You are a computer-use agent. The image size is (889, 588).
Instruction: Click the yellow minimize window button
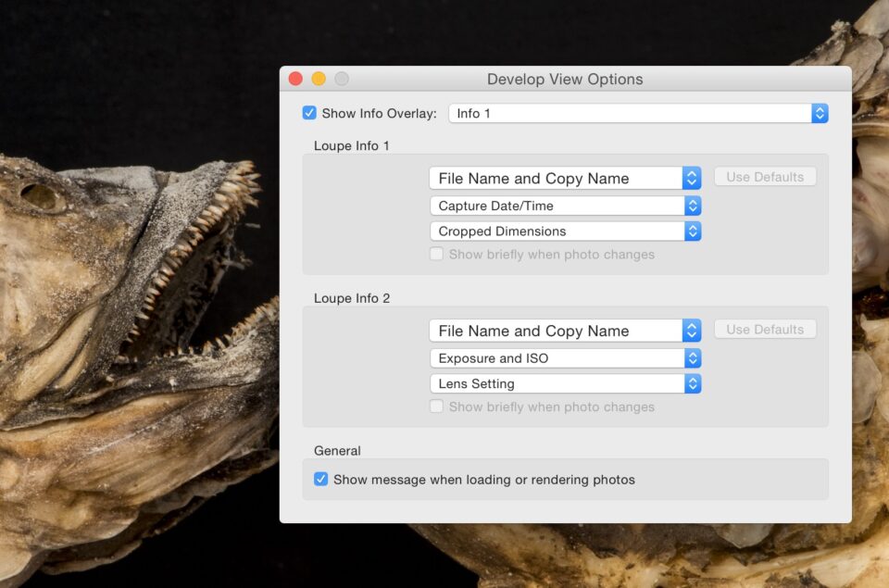click(319, 80)
